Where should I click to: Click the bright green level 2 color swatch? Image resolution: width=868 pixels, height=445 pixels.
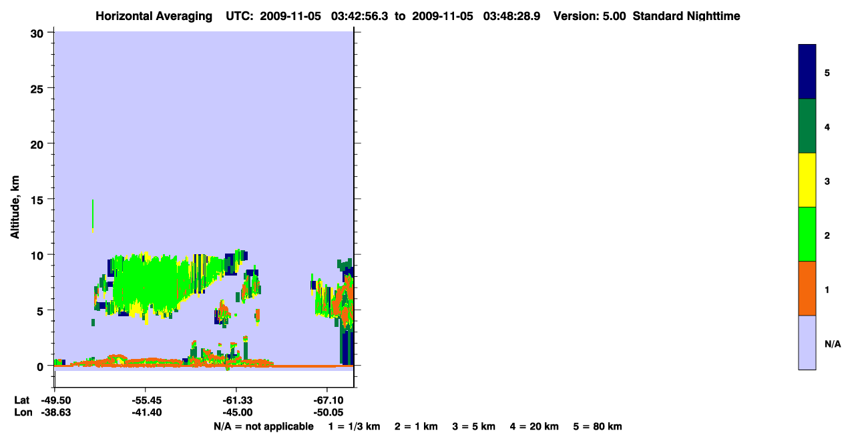pos(807,234)
